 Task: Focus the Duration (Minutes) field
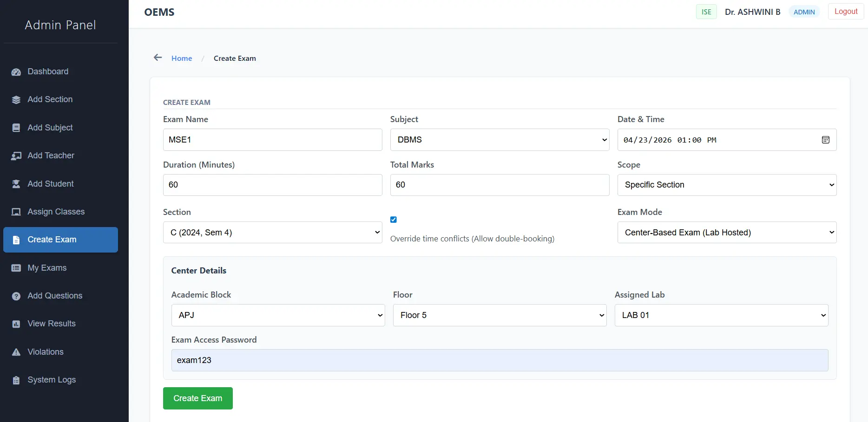click(273, 185)
